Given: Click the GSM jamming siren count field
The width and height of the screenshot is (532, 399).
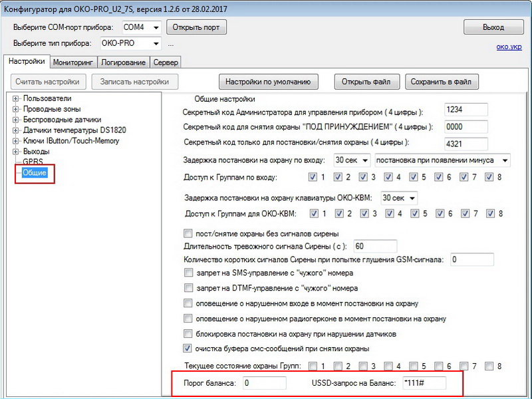Looking at the screenshot, I should click(472, 259).
